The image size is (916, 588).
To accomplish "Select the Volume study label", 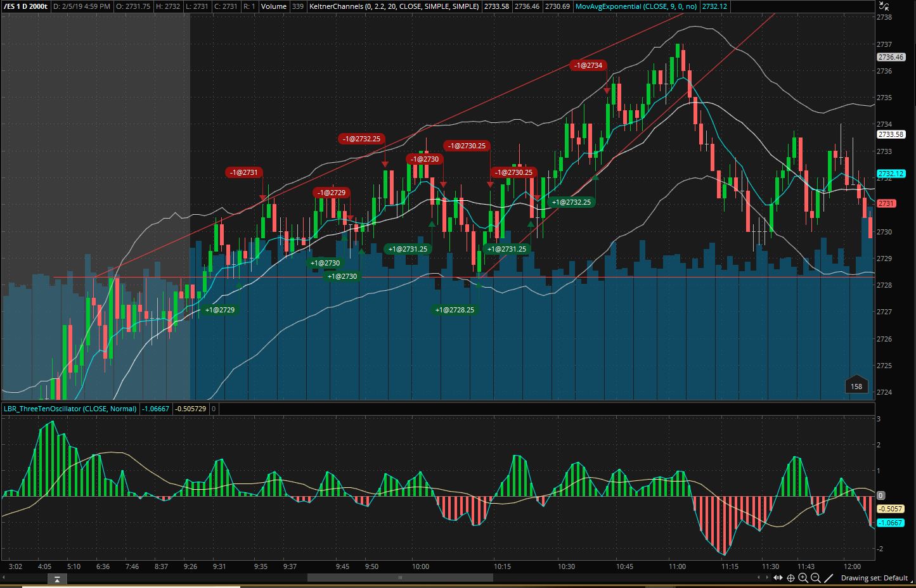I will (x=273, y=6).
